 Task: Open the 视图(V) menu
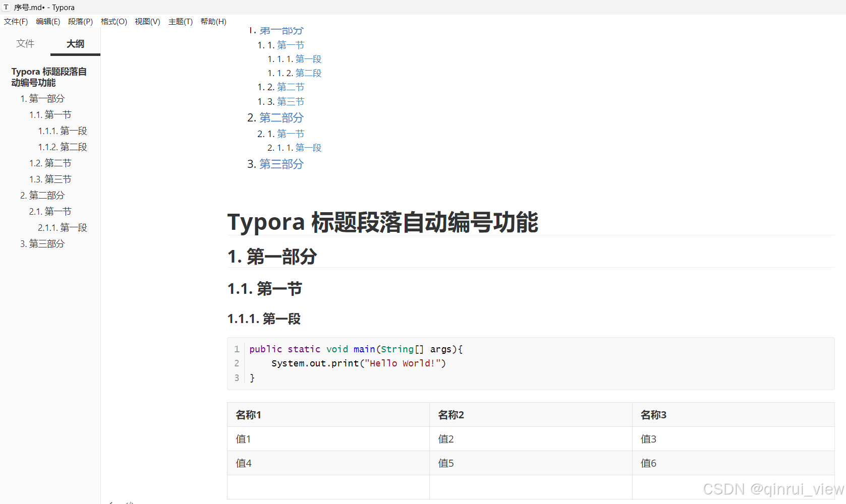pos(147,22)
